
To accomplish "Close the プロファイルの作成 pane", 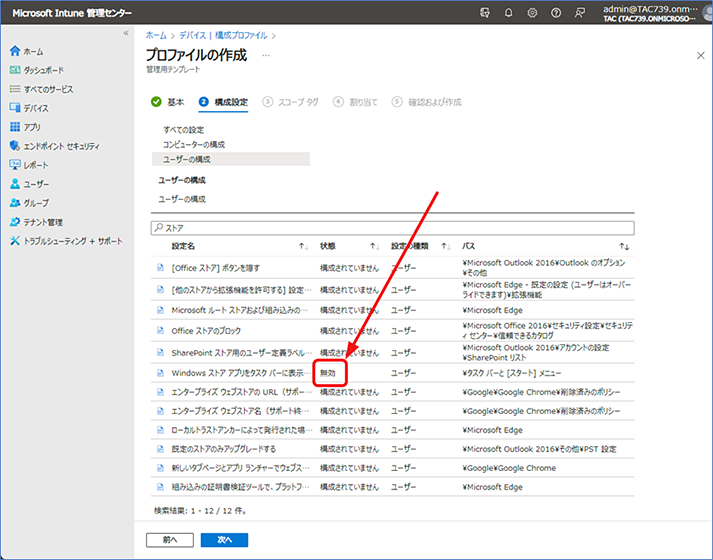I will click(701, 55).
